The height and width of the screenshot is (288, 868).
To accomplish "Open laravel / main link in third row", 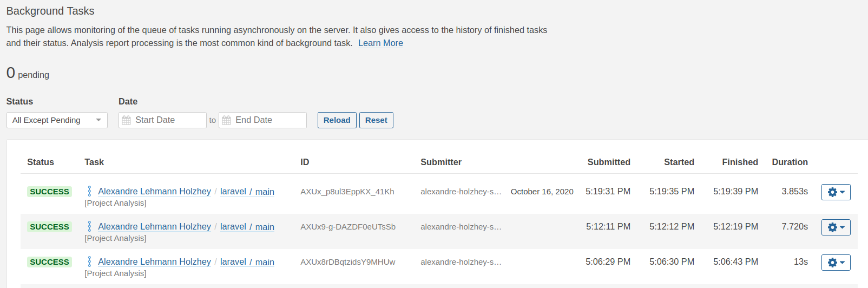I will click(247, 262).
